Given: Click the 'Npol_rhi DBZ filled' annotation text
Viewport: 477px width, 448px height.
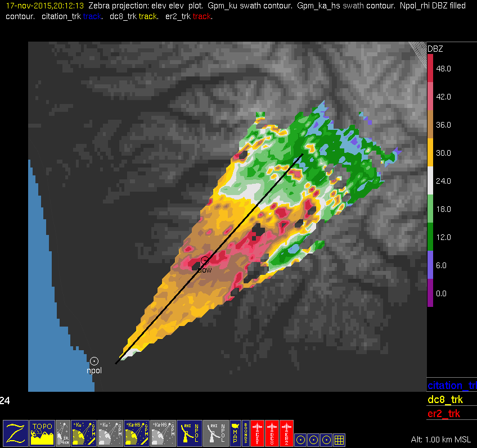Looking at the screenshot, I should coord(433,6).
